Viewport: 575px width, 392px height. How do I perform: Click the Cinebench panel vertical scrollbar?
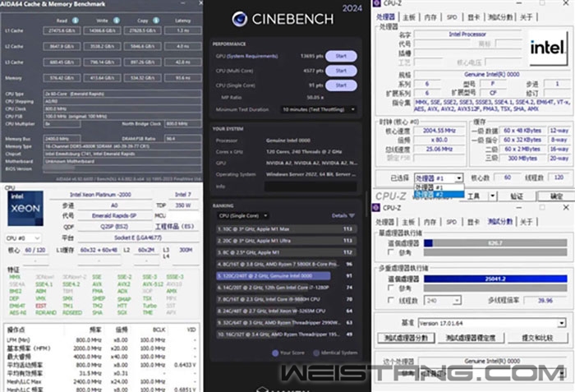(x=366, y=204)
